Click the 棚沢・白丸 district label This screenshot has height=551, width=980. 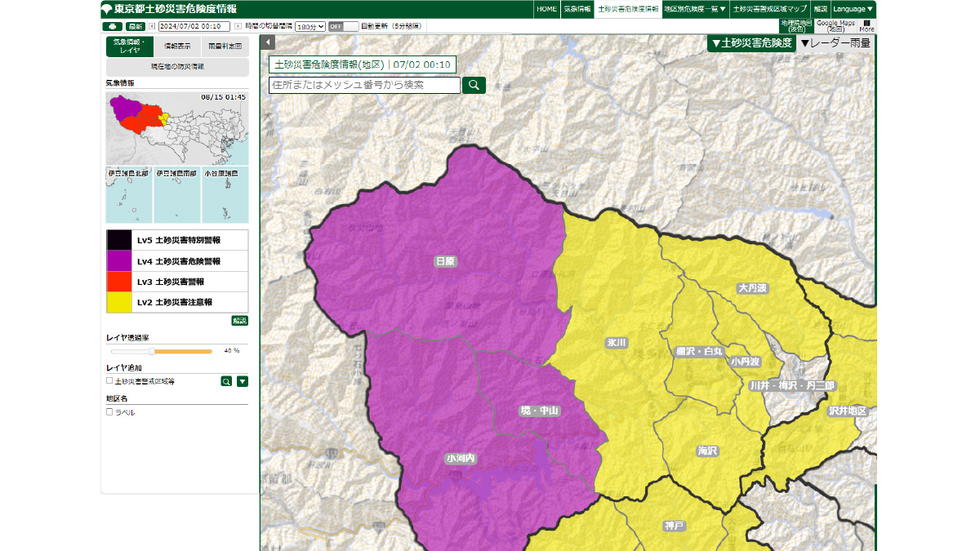click(700, 351)
